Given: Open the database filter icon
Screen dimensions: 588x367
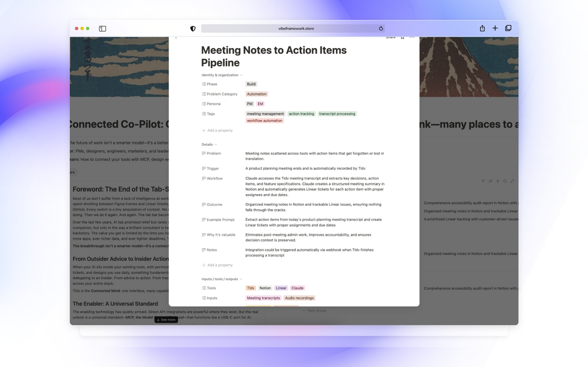Looking at the screenshot, I should [x=483, y=181].
